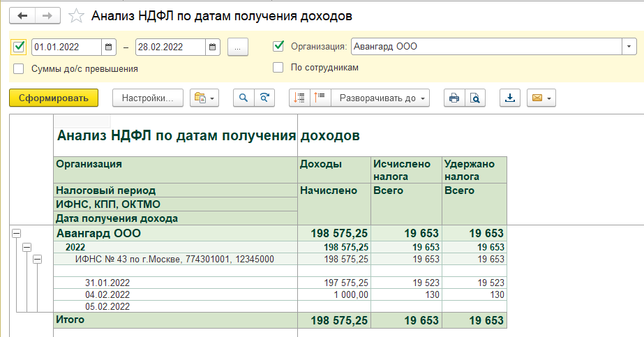Expand the 'Разворачивать до' dropdown
The width and height of the screenshot is (644, 337).
tap(382, 98)
